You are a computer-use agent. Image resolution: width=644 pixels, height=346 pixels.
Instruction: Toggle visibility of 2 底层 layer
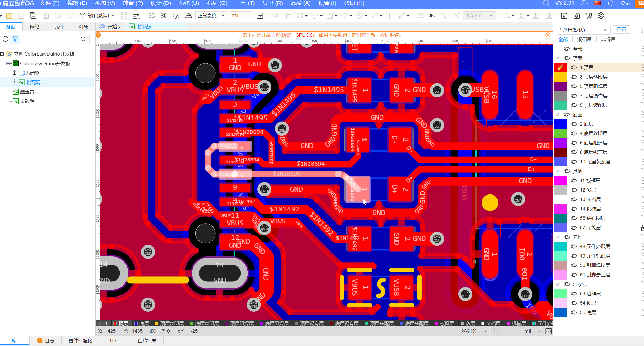pos(574,124)
